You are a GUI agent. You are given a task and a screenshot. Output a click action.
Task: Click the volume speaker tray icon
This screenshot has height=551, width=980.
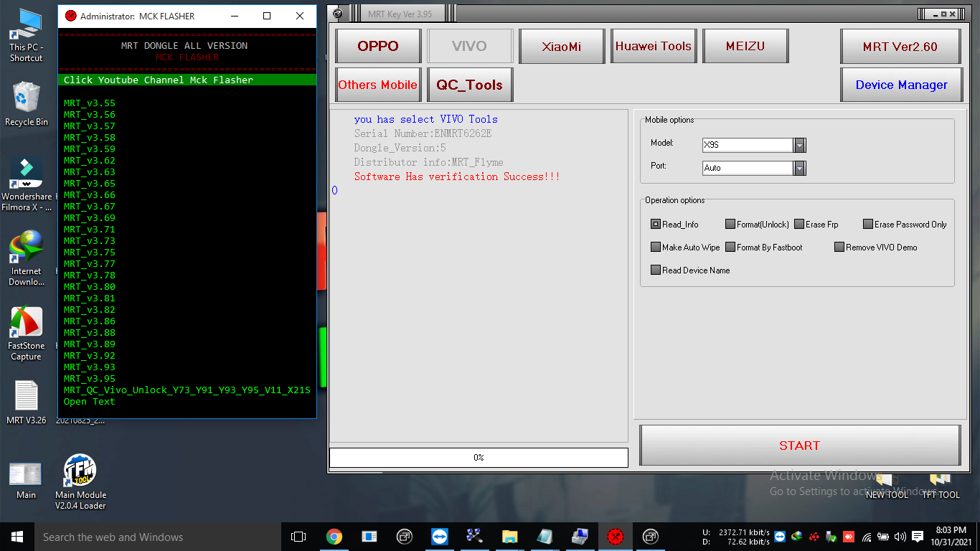pyautogui.click(x=900, y=537)
